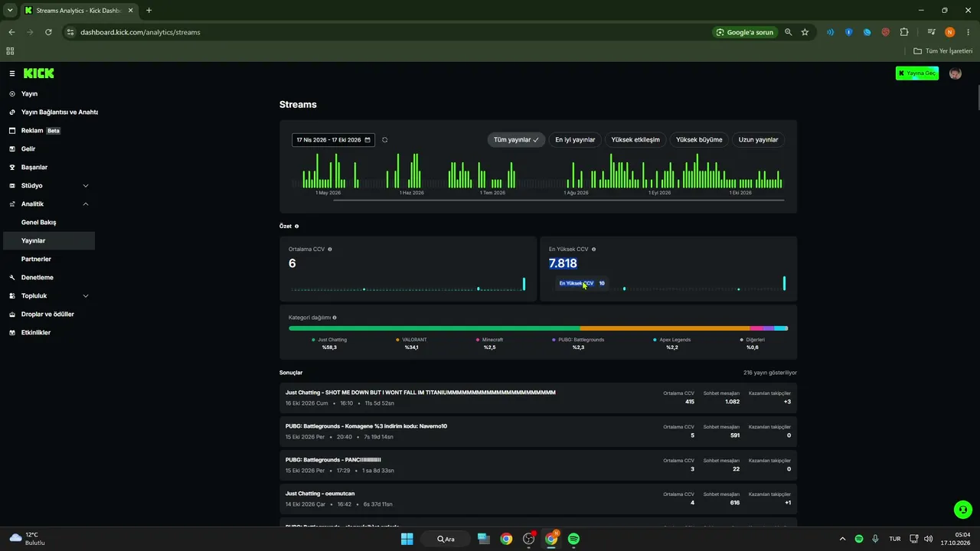This screenshot has height=551, width=980.
Task: Bookmark this page with the star icon
Action: click(x=805, y=32)
